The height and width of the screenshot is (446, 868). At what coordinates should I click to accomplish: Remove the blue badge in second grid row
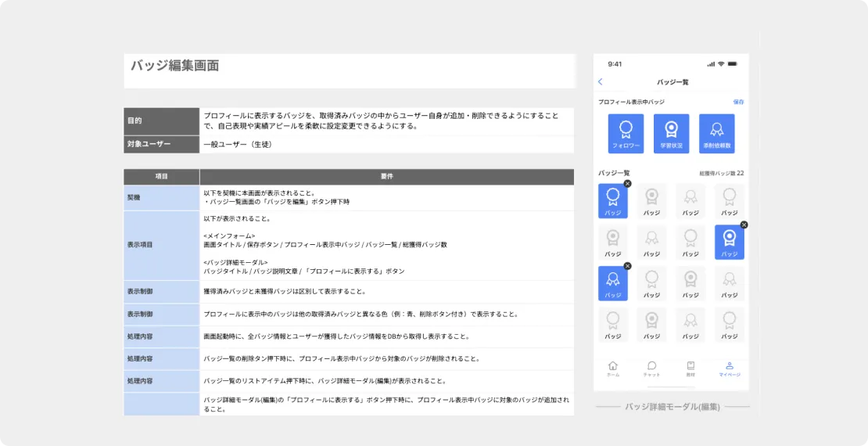pos(744,225)
